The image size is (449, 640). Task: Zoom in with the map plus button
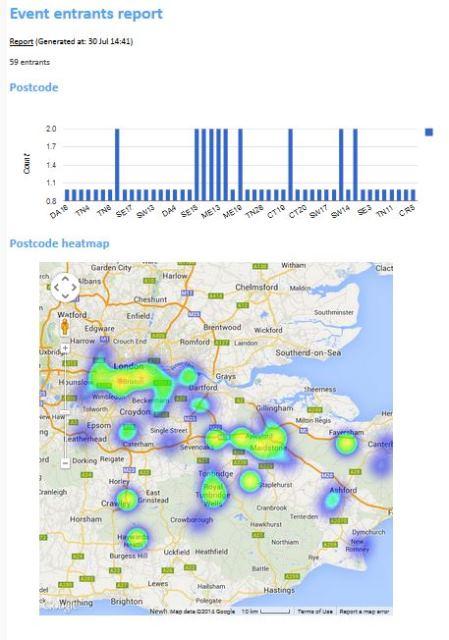(65, 348)
